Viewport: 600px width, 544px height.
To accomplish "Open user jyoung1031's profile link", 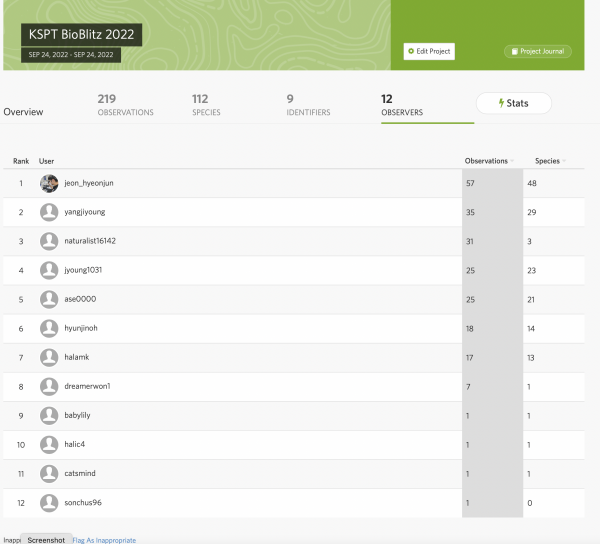I will click(x=83, y=270).
